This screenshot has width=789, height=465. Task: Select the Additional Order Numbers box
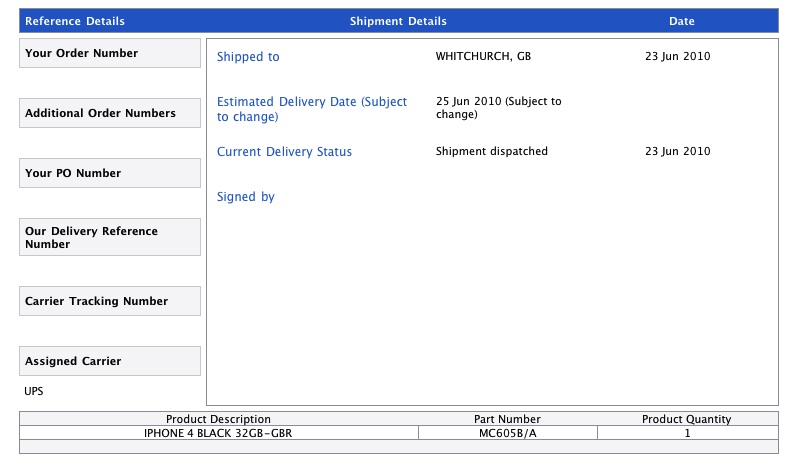click(110, 113)
